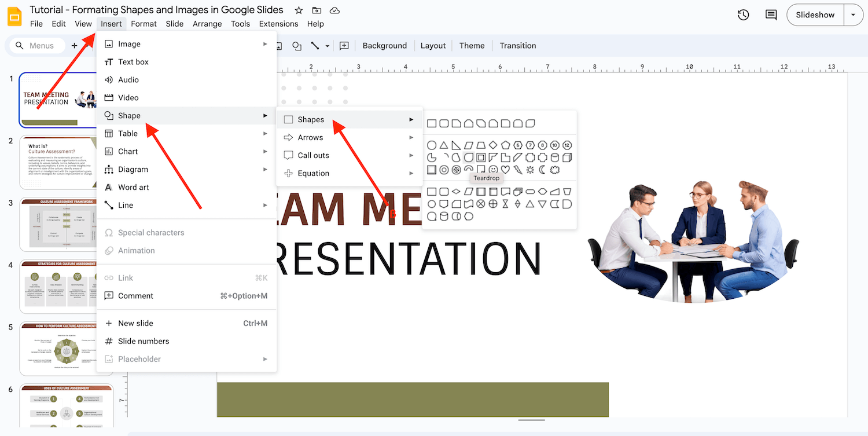Screen dimensions: 868x436
Task: Click the cylinder shape
Action: [x=554, y=157]
